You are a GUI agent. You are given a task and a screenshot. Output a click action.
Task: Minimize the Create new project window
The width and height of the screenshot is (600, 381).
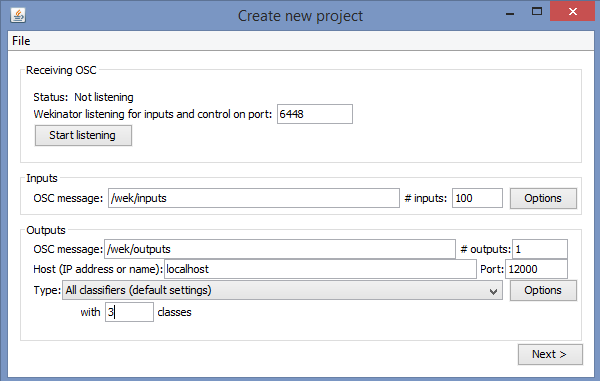pos(510,13)
